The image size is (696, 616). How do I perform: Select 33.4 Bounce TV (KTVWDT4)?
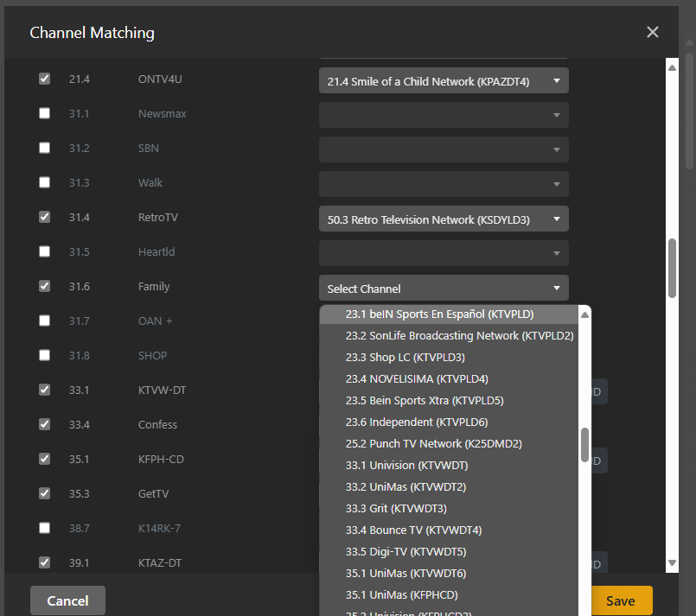(x=449, y=530)
